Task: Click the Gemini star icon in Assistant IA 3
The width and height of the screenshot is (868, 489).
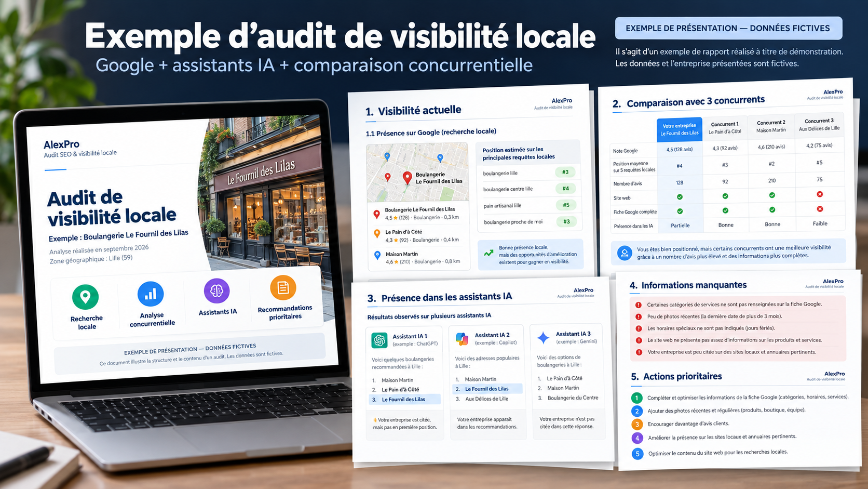Action: [x=543, y=338]
